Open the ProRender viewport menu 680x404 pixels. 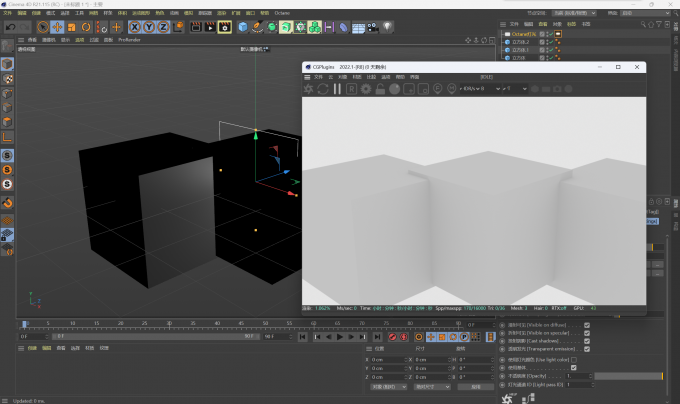(129, 40)
